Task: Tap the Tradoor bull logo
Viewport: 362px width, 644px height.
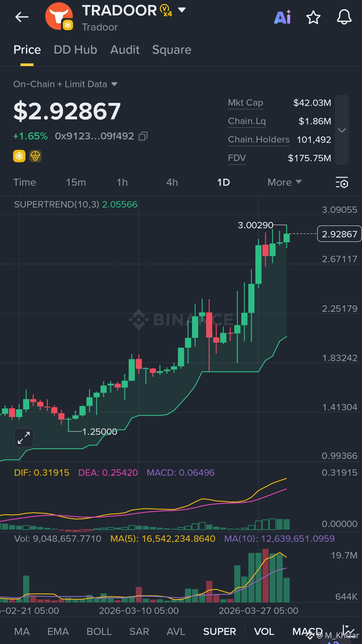Action: pos(59,16)
